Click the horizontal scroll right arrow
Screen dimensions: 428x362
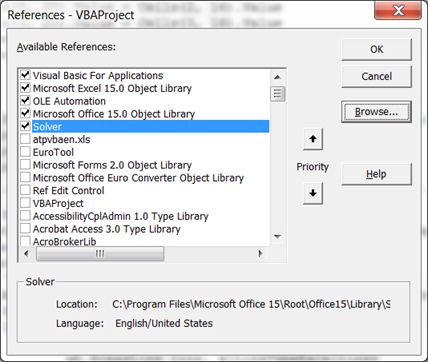[x=260, y=254]
